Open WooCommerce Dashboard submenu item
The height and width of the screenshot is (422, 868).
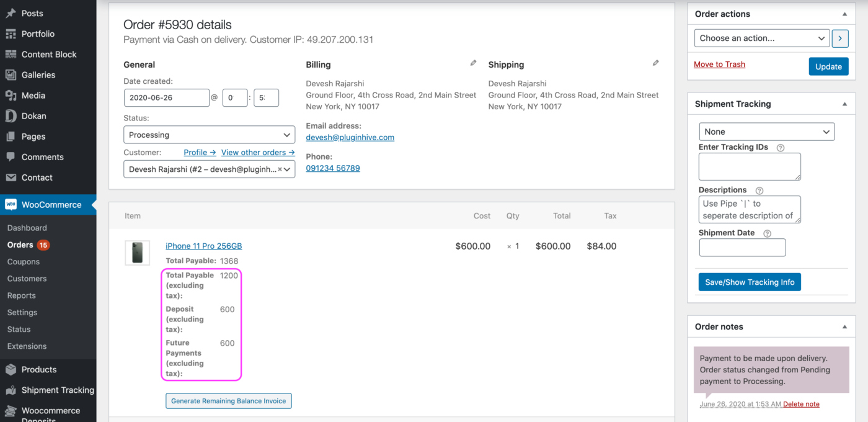pos(27,228)
